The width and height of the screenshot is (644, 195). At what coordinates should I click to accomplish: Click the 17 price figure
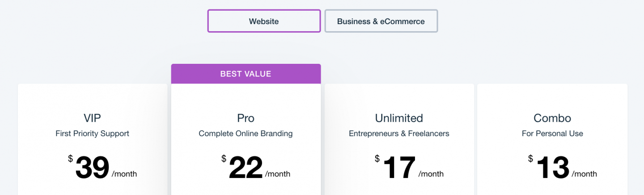tap(399, 168)
